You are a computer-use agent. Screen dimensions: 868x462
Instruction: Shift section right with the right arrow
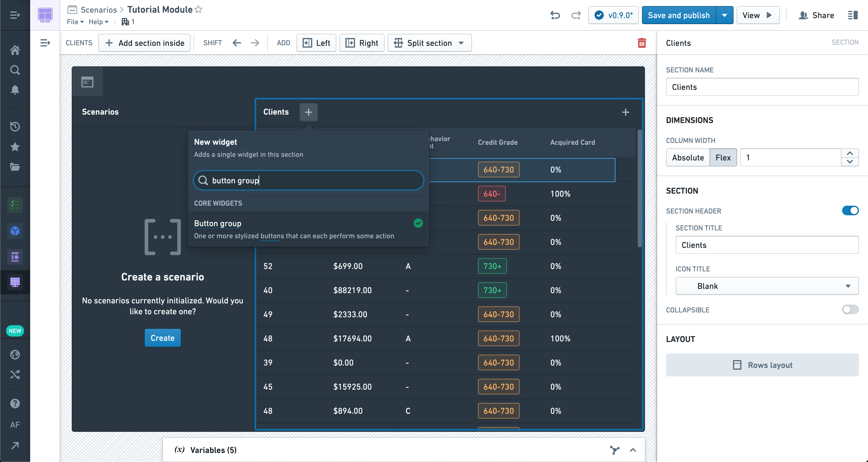pos(255,43)
